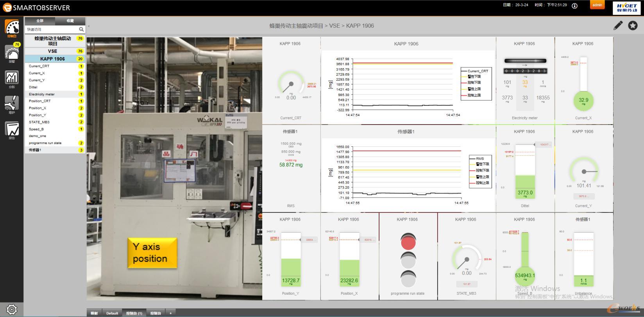This screenshot has width=644, height=317.
Task: Select Position_Y in the tree
Action: coord(55,115)
